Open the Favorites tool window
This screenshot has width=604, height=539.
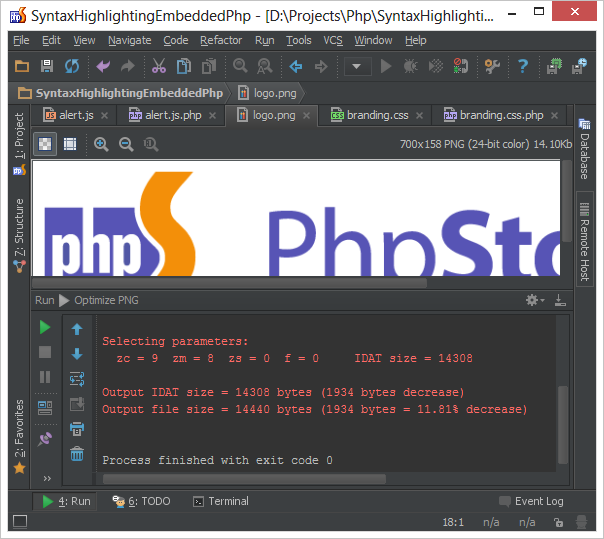click(19, 435)
